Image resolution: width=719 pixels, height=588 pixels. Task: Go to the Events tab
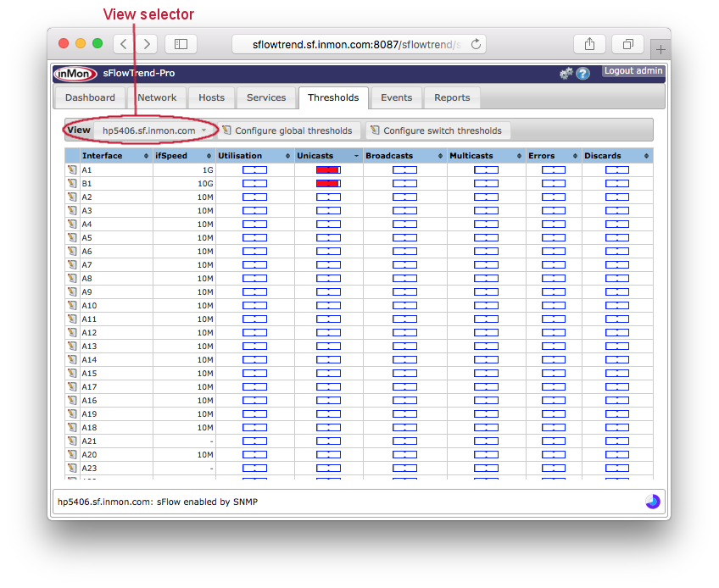click(396, 97)
